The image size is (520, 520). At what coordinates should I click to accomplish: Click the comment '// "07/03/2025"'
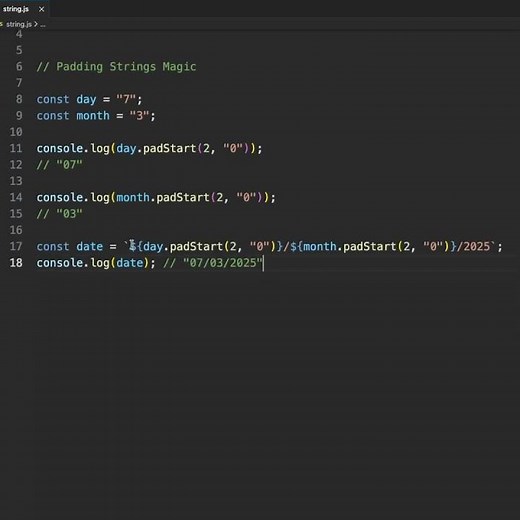[x=213, y=263]
